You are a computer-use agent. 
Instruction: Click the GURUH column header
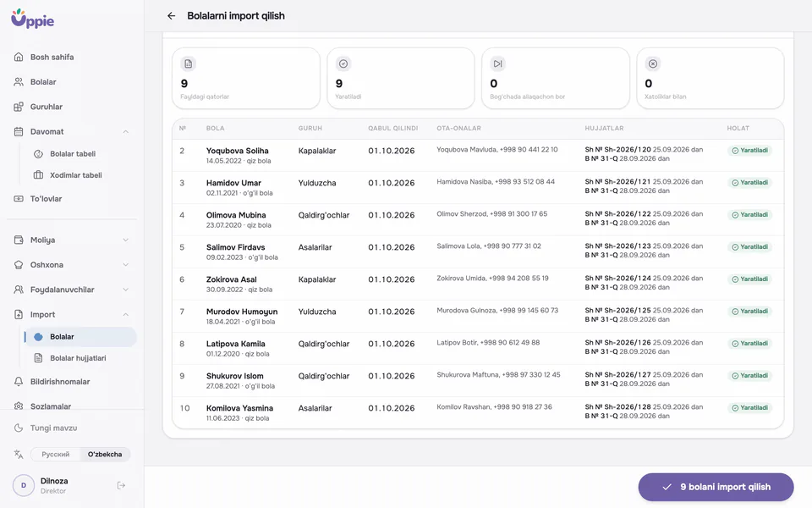[x=310, y=129]
